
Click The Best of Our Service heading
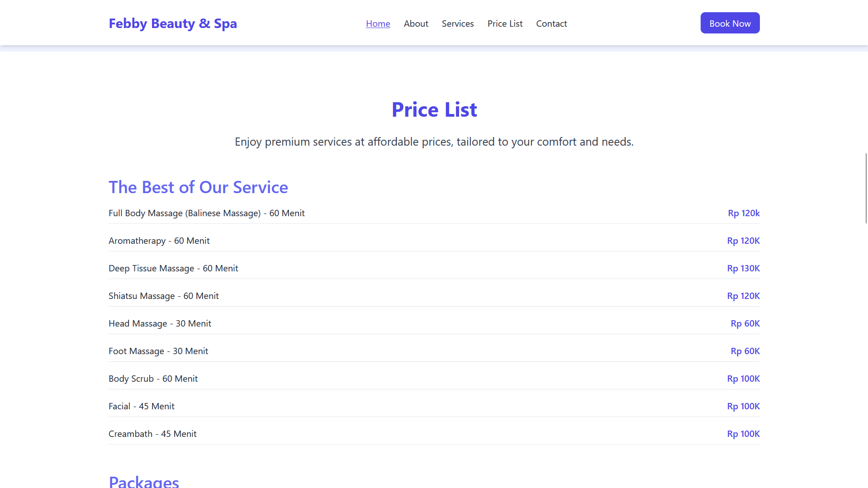click(x=198, y=187)
